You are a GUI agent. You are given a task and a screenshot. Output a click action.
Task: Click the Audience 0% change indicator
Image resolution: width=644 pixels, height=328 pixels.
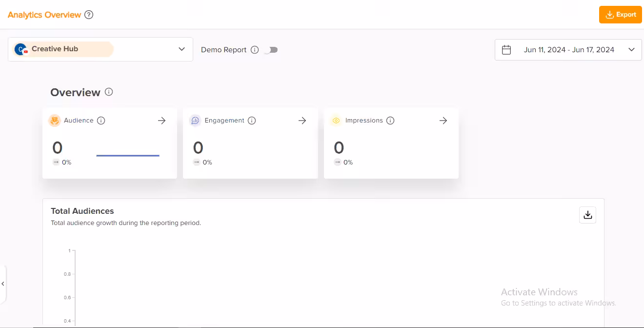[62, 162]
